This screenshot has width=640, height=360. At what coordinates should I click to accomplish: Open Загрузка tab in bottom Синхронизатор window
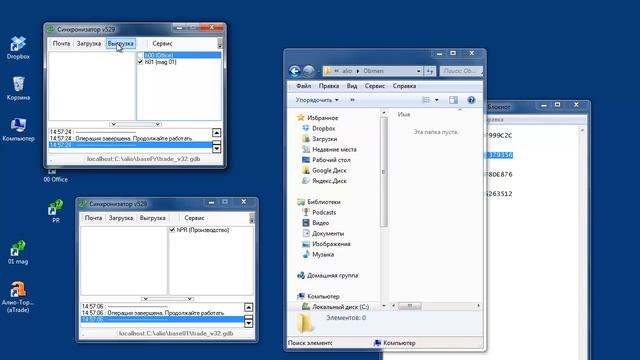click(x=120, y=218)
